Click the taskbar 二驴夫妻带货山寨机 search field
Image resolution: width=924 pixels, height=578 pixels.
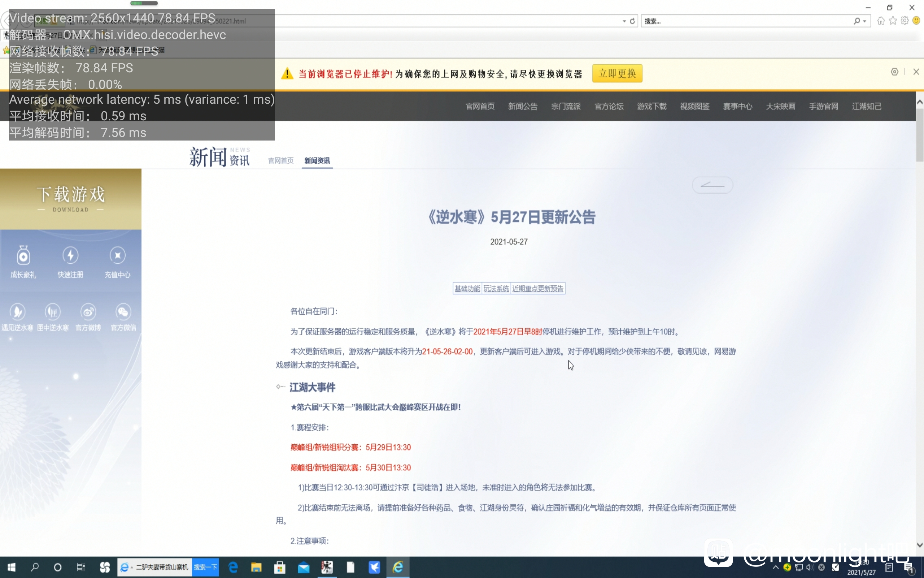point(155,567)
